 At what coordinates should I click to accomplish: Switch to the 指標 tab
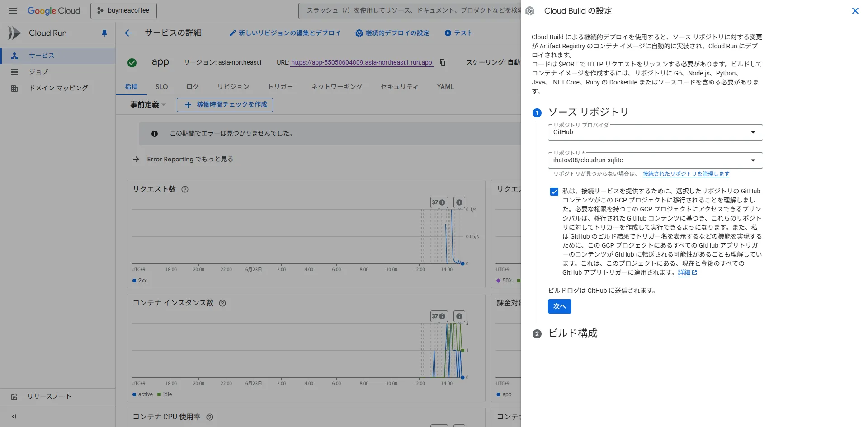click(x=131, y=87)
